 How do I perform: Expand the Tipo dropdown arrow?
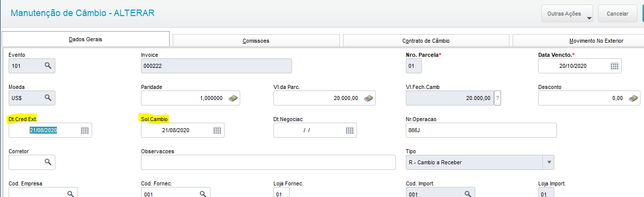tap(548, 162)
